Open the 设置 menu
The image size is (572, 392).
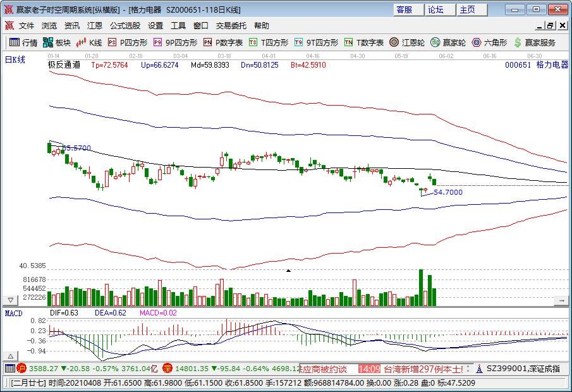(155, 25)
